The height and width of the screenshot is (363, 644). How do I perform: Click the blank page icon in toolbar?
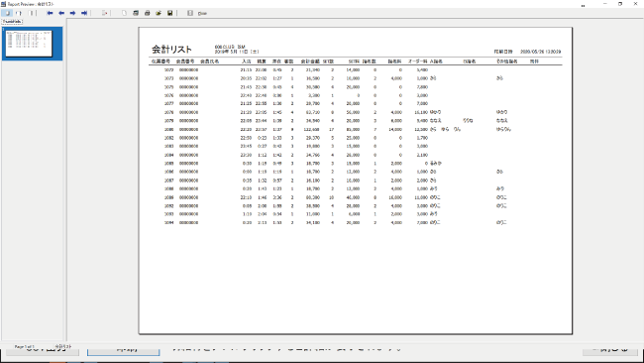point(124,13)
